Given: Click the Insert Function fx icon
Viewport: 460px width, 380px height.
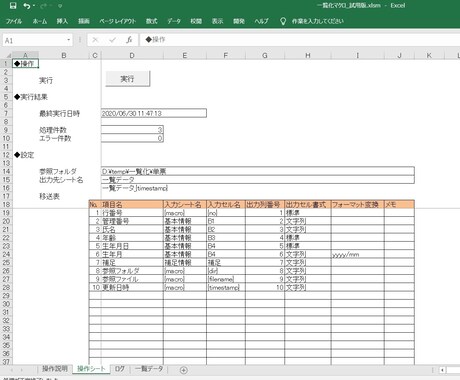Looking at the screenshot, I should tap(129, 40).
